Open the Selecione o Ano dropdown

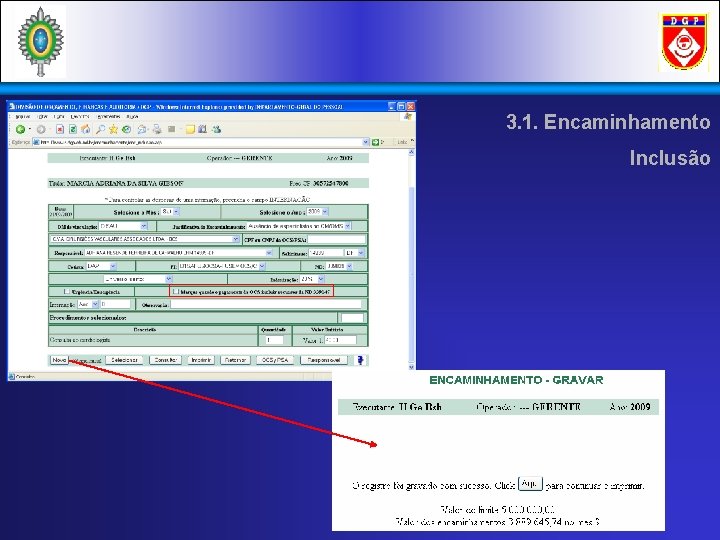pyautogui.click(x=318, y=212)
